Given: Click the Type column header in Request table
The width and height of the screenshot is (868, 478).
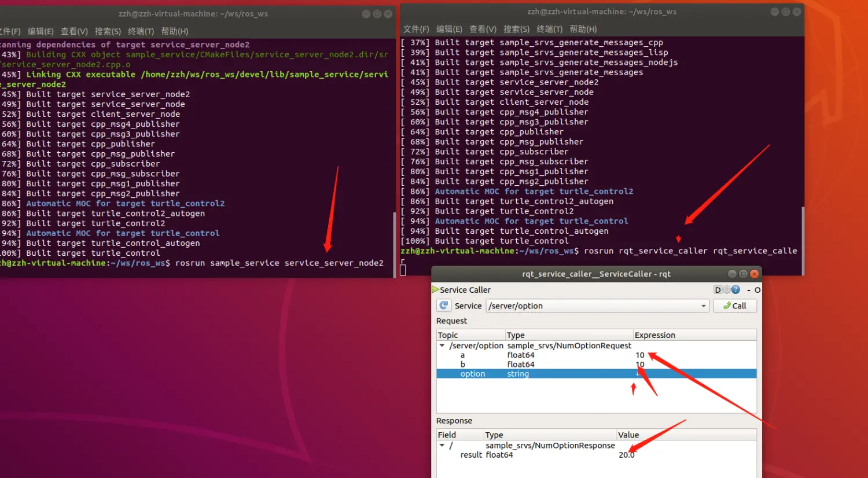Looking at the screenshot, I should (x=569, y=335).
